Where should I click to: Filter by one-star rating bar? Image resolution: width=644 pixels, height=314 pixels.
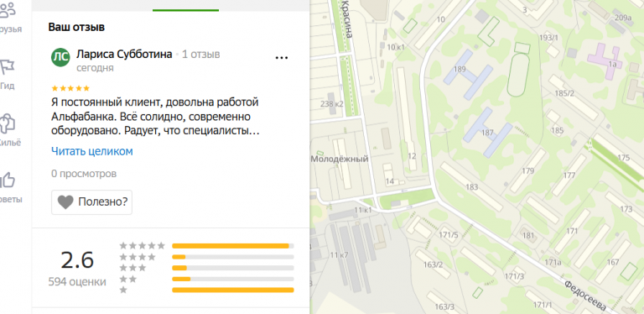coord(233,290)
